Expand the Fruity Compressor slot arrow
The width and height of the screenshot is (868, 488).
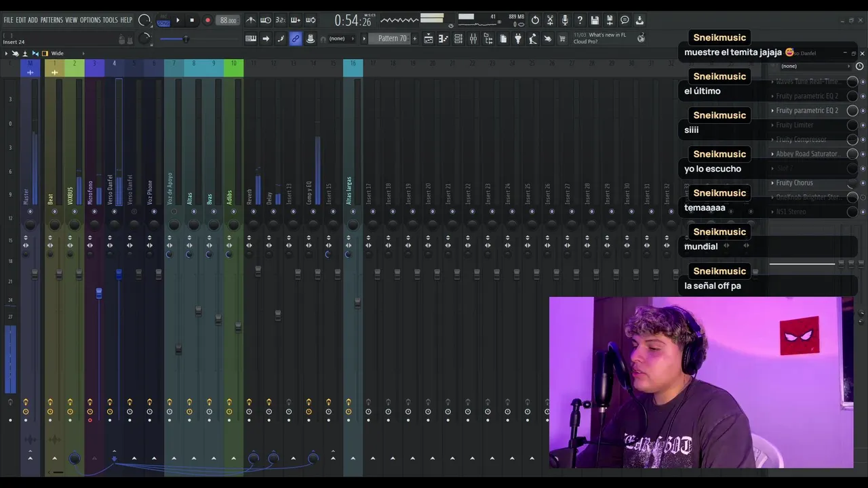pos(772,140)
